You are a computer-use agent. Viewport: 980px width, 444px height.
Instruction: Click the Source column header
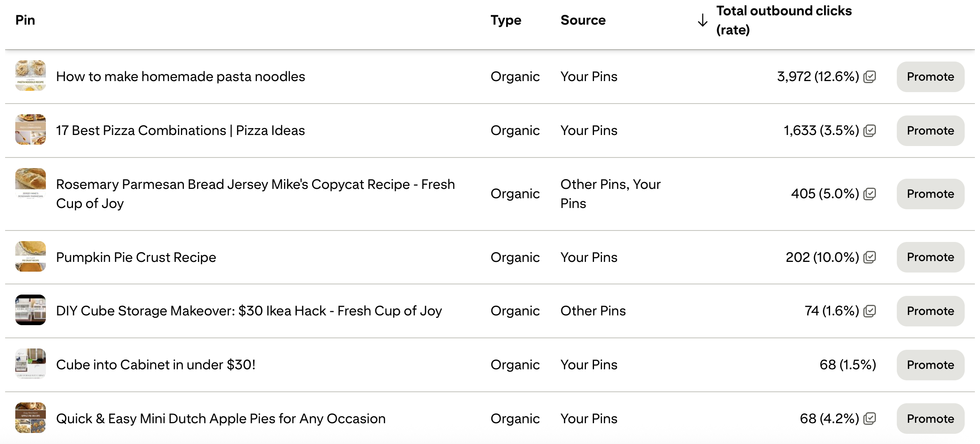583,20
